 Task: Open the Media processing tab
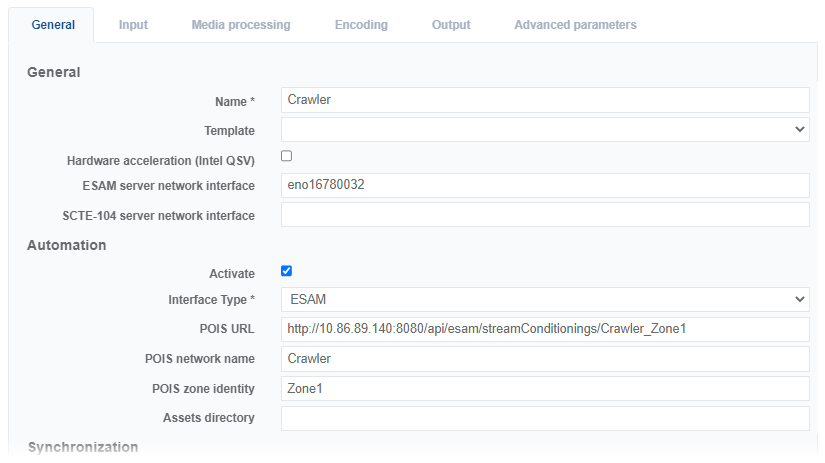[241, 25]
